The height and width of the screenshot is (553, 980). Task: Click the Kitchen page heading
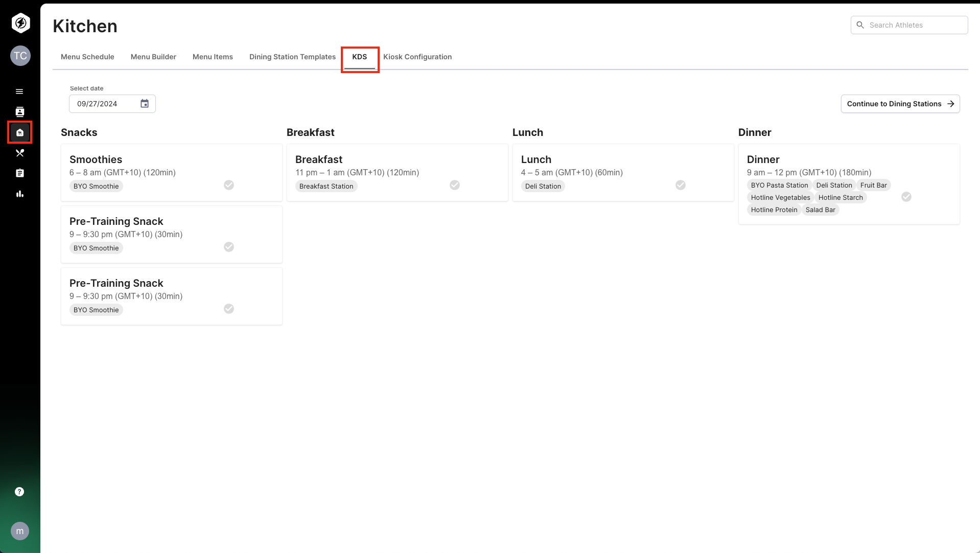coord(85,26)
